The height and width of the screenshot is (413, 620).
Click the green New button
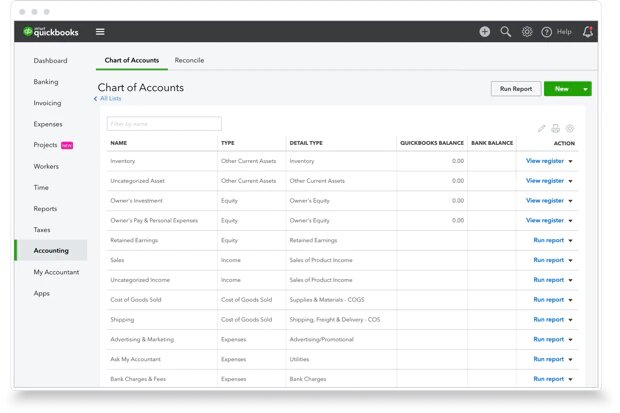561,89
